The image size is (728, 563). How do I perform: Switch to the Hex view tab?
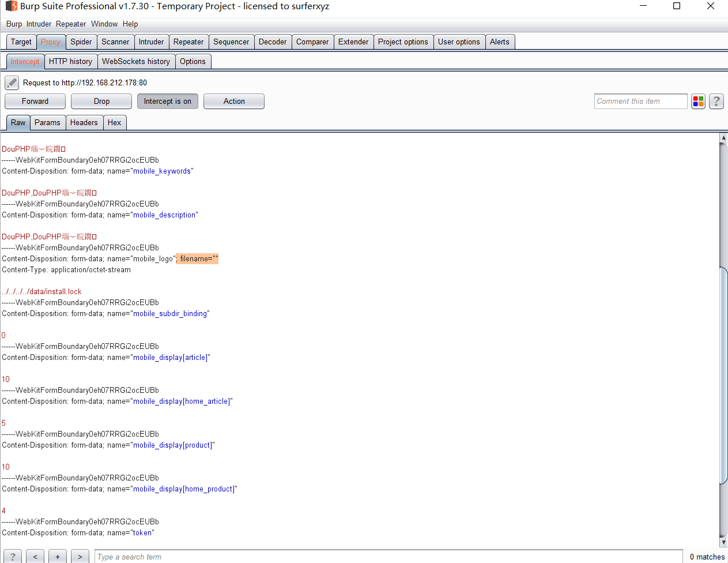[115, 122]
